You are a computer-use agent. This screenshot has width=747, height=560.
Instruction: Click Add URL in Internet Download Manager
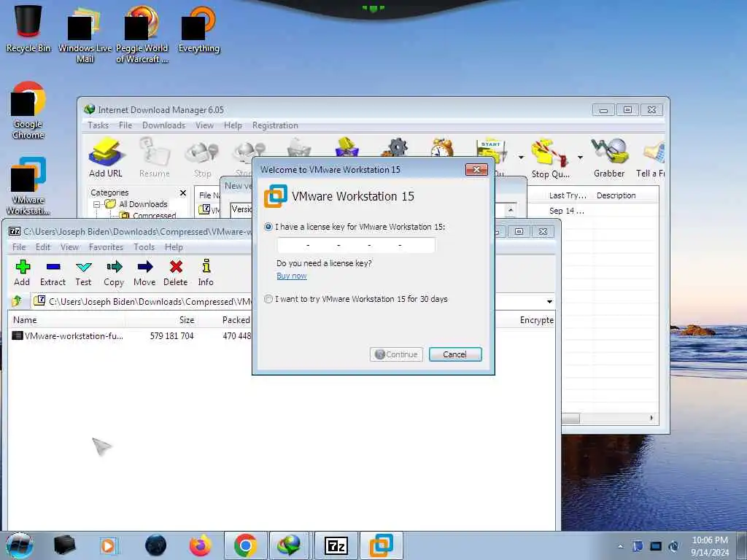pos(106,157)
